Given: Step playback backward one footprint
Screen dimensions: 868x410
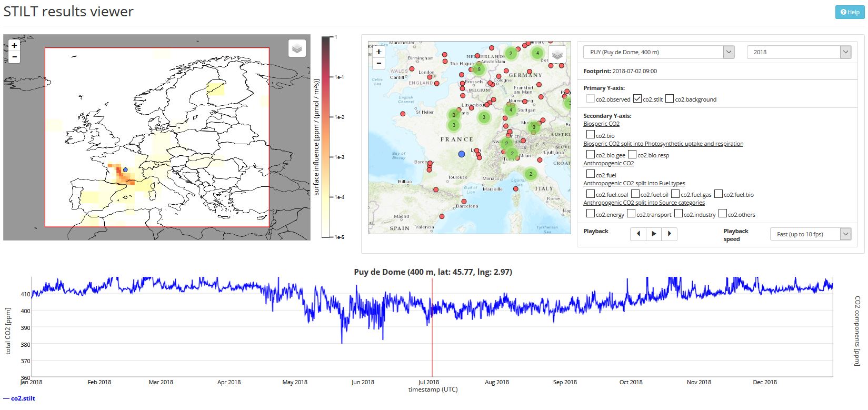Looking at the screenshot, I should 638,234.
